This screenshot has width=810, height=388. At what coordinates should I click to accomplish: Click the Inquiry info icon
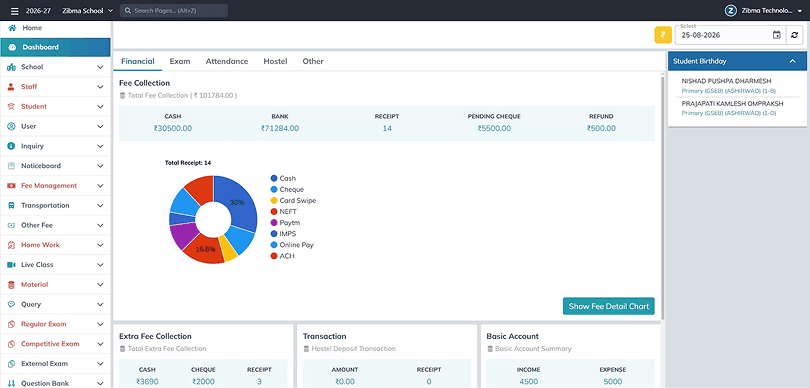[11, 146]
